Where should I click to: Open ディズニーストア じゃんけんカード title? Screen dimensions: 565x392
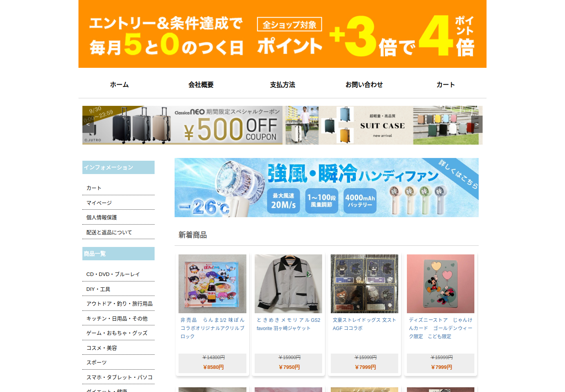tap(441, 328)
